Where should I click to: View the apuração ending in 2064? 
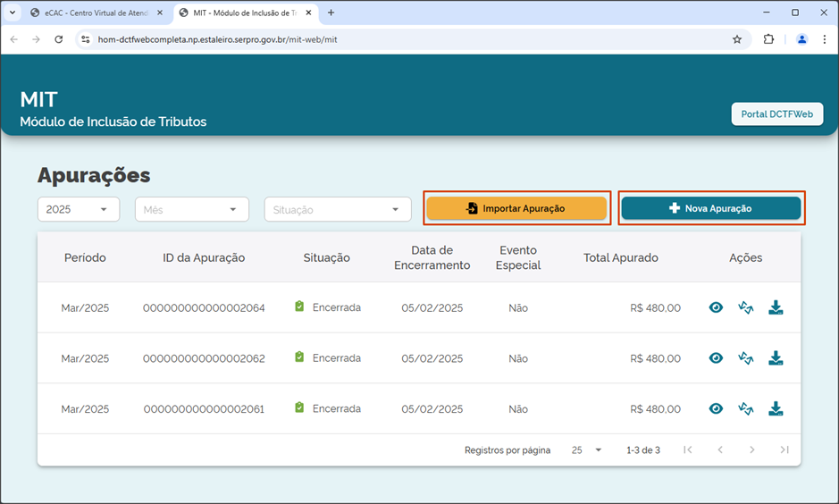[x=716, y=307]
